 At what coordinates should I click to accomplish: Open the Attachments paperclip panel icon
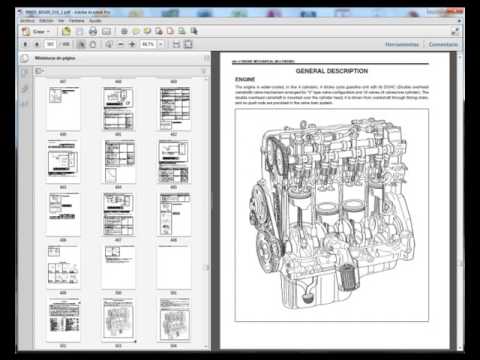25,88
